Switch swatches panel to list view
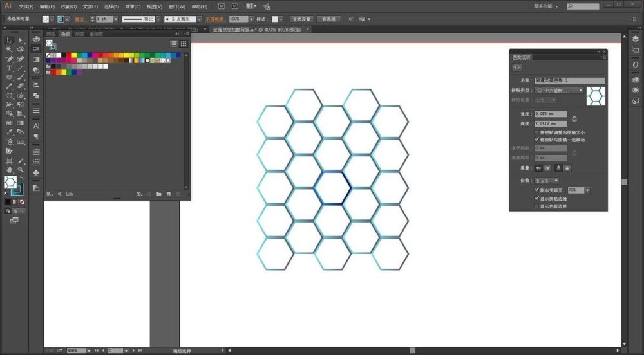 174,44
